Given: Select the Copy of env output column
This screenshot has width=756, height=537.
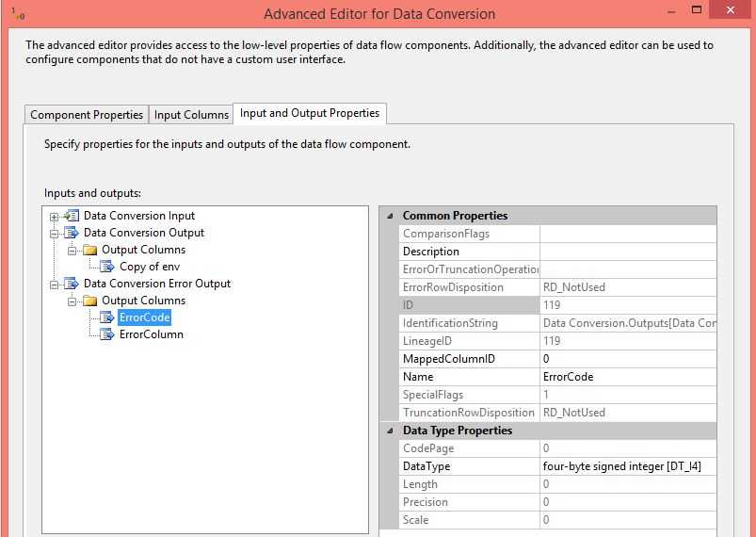Looking at the screenshot, I should point(149,267).
